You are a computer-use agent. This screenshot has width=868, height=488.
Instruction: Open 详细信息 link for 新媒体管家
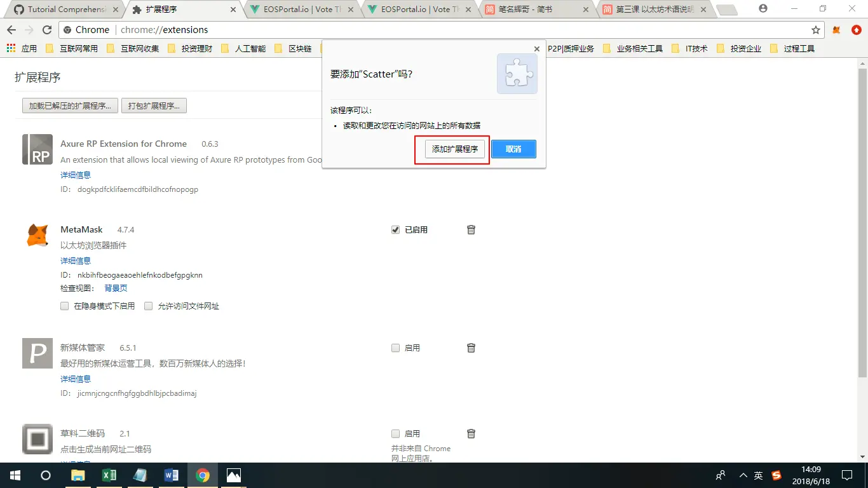click(x=76, y=379)
